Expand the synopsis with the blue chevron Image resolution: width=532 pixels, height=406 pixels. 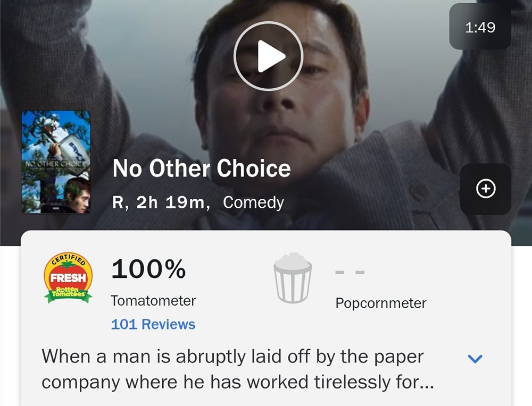pyautogui.click(x=475, y=359)
